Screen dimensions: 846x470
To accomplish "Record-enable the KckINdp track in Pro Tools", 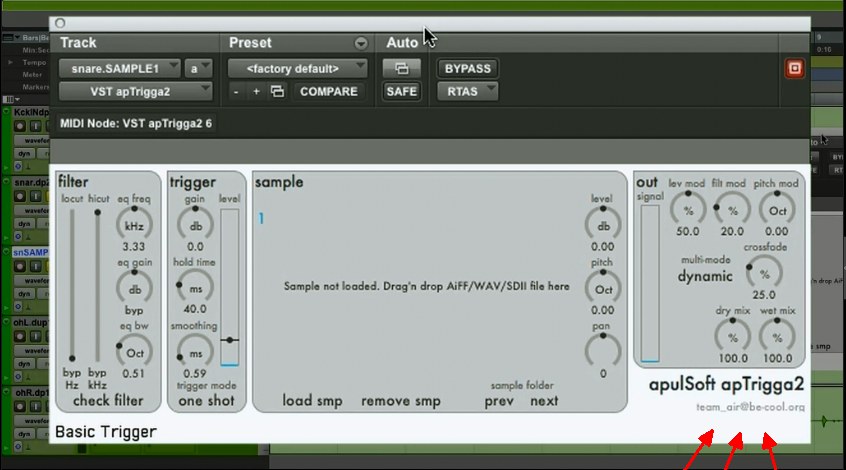I will coord(20,126).
